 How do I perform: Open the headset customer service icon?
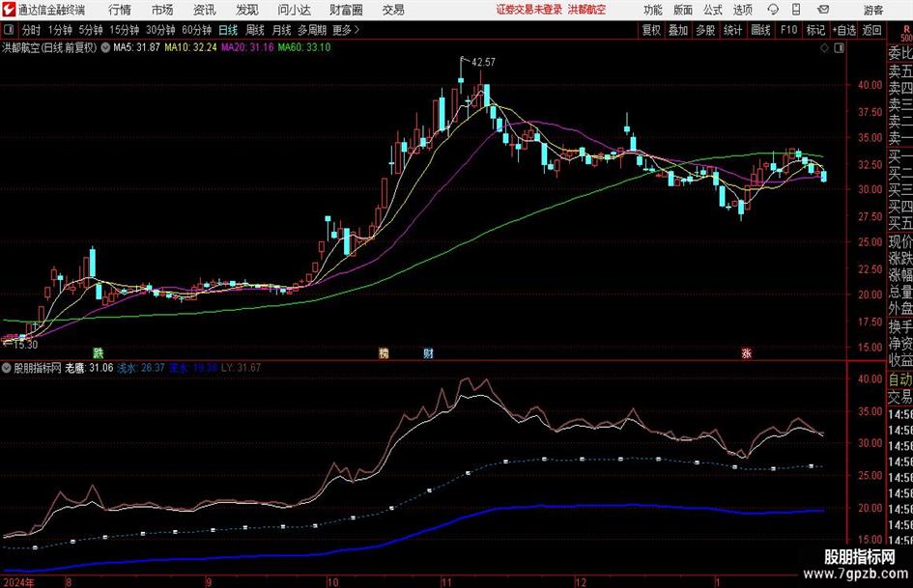tap(773, 10)
